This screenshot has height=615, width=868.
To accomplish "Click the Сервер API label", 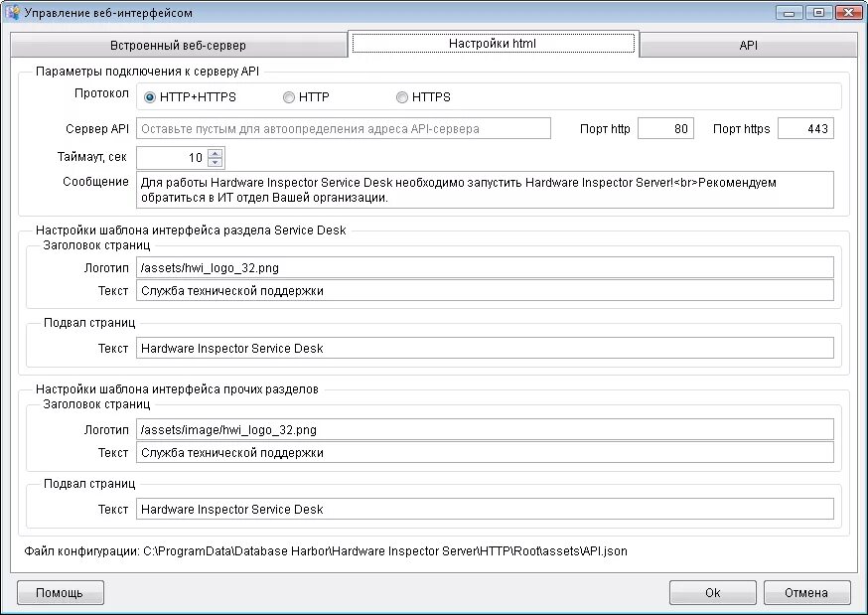I will [x=97, y=129].
